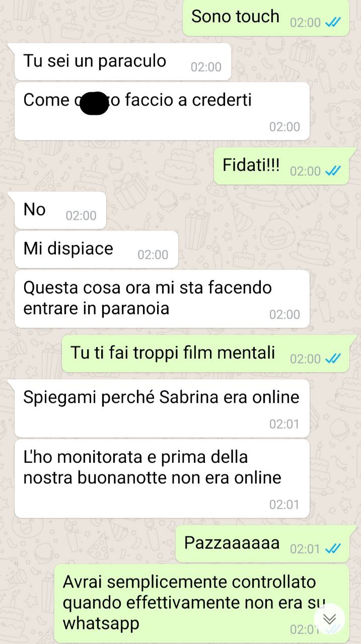Tap read-receipt ticks on 'Sono touch' message

click(333, 23)
